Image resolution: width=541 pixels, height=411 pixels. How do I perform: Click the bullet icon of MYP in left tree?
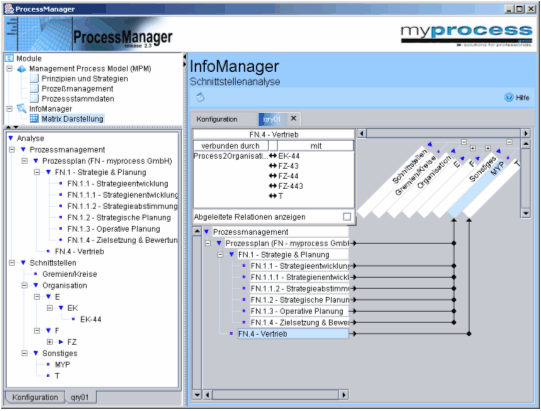(48, 364)
